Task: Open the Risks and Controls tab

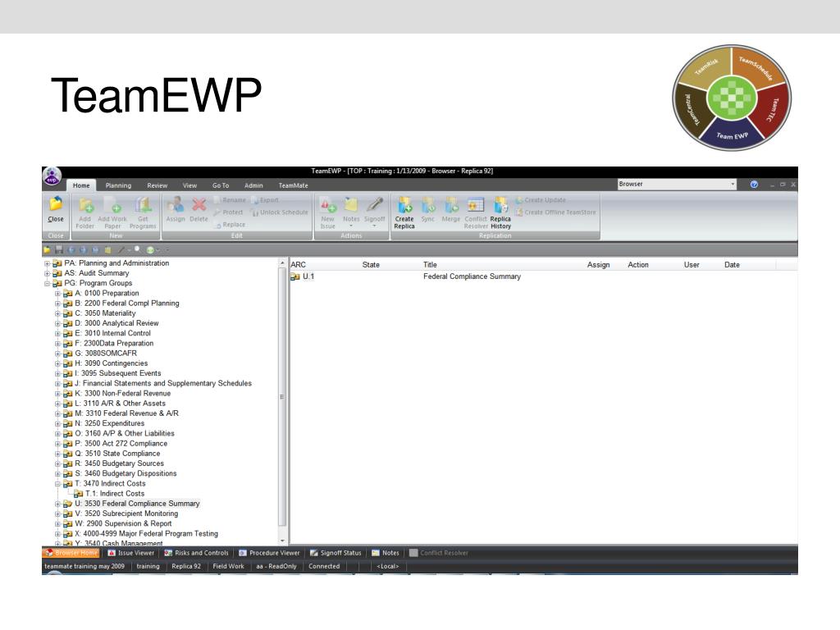Action: pyautogui.click(x=196, y=553)
